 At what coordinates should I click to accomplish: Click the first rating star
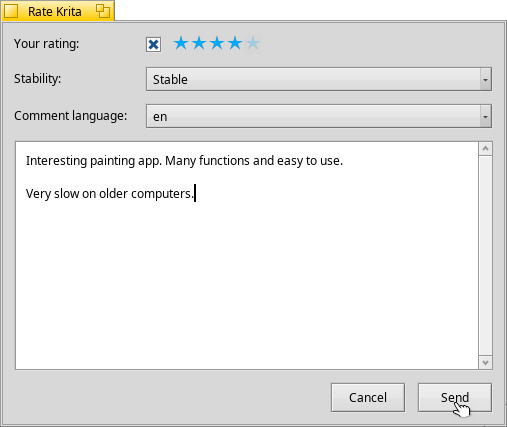(x=181, y=43)
